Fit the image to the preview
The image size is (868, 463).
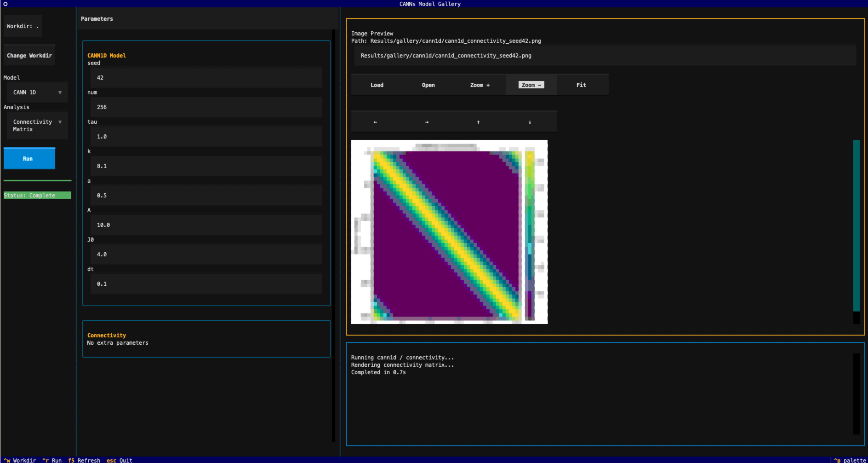point(581,85)
